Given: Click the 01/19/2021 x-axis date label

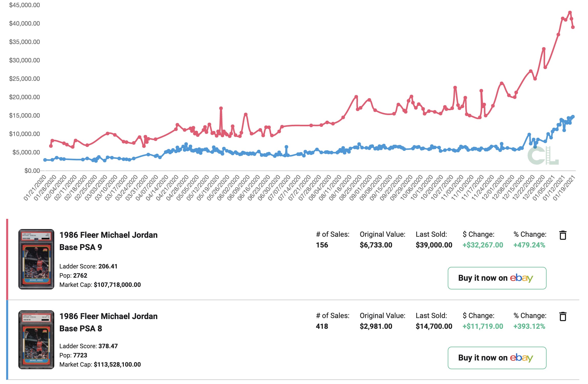Looking at the screenshot, I should coord(564,188).
